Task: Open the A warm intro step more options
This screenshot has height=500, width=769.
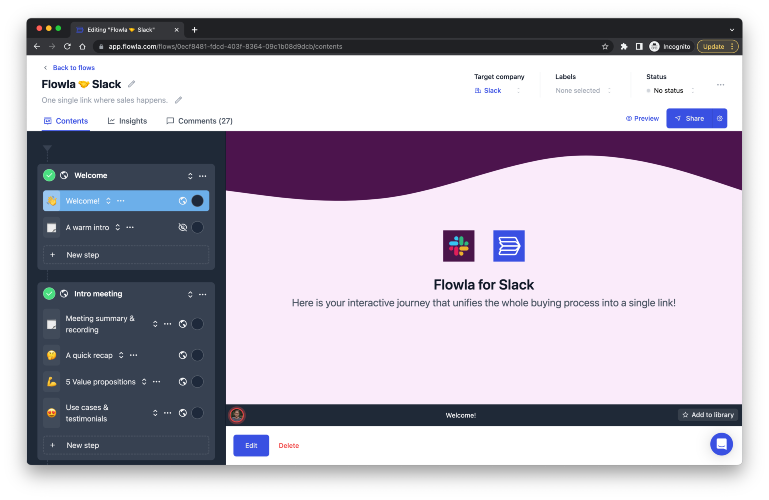Action: point(130,227)
